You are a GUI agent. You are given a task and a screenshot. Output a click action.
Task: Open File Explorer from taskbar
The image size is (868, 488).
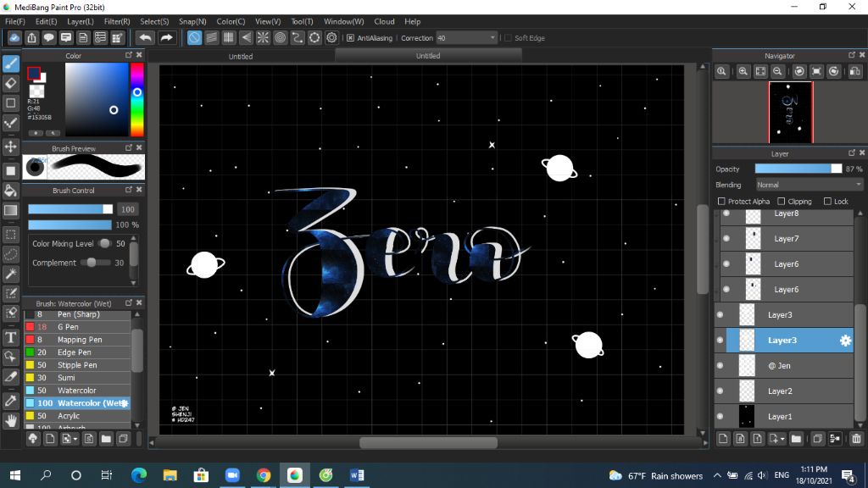170,475
